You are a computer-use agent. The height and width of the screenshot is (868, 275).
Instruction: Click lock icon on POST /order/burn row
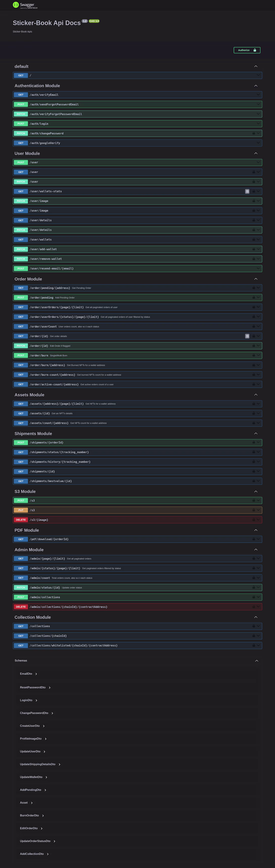254,355
